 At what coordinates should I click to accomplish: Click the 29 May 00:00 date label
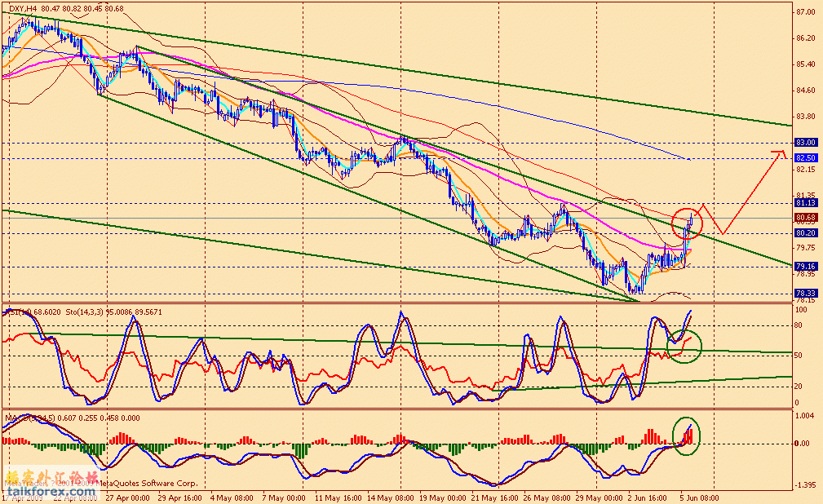click(599, 497)
